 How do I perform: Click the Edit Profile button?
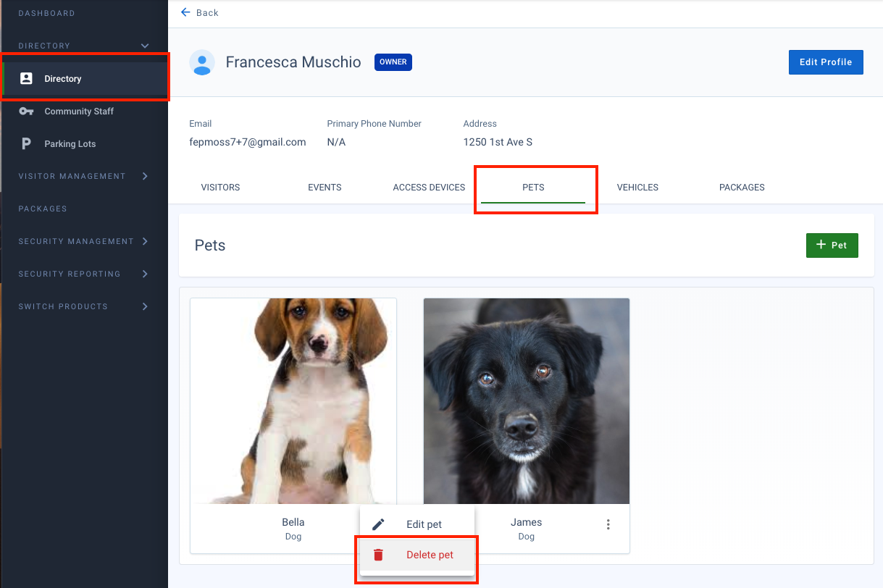pos(825,62)
